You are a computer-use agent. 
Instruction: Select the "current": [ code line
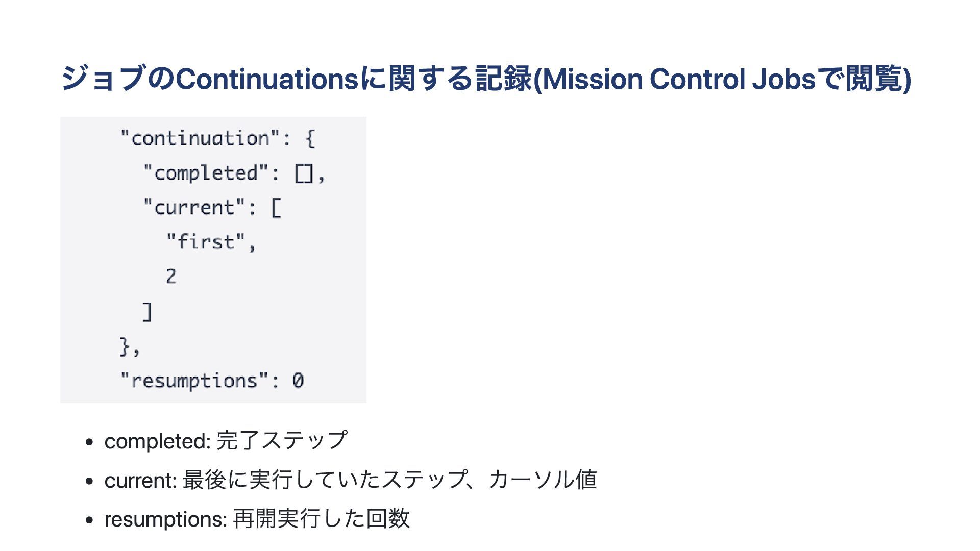[x=212, y=208]
